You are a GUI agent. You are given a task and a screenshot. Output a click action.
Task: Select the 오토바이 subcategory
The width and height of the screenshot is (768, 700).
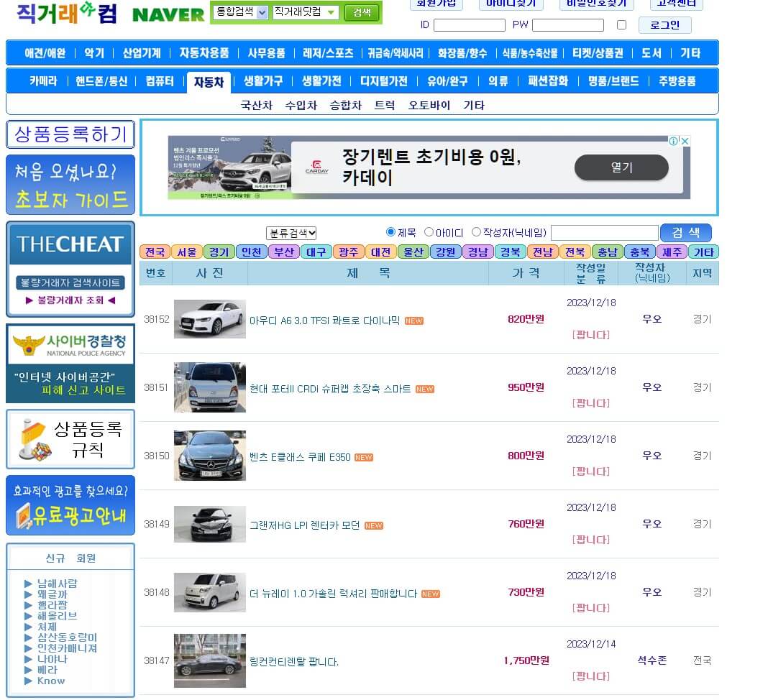point(429,105)
